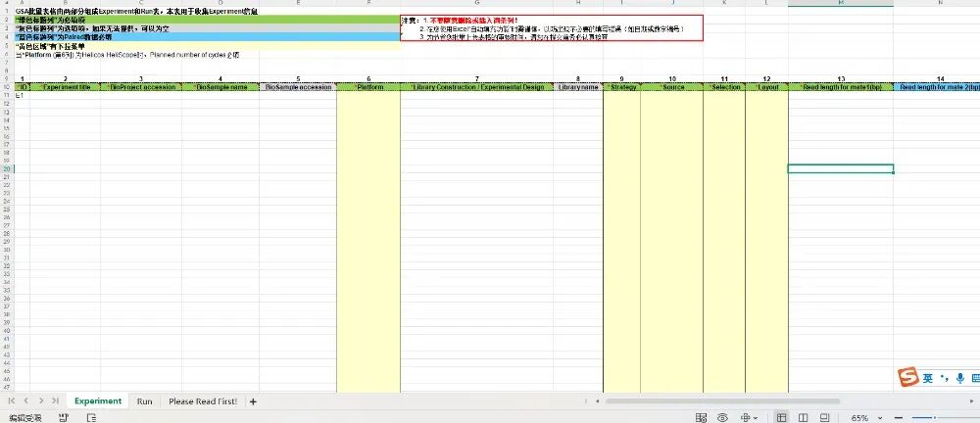Click the 'Experiment title' header cell

(x=65, y=87)
